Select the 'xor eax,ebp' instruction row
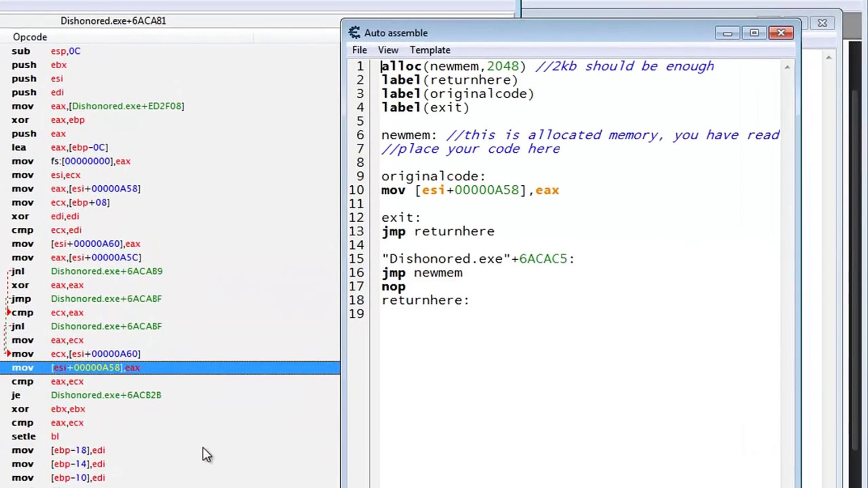This screenshot has width=868, height=488. [x=170, y=120]
